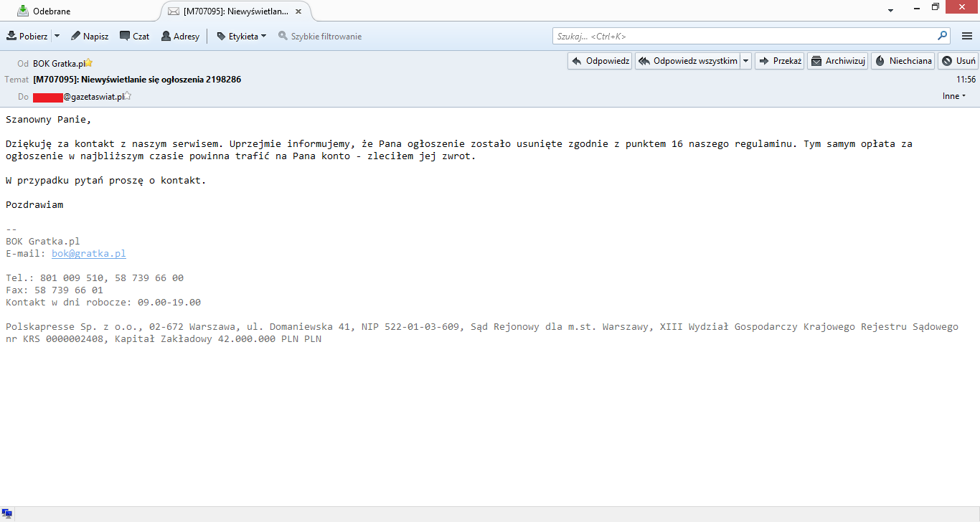Open the bok@gratka.pl email link
Viewport: 980px width, 522px height.
point(88,254)
